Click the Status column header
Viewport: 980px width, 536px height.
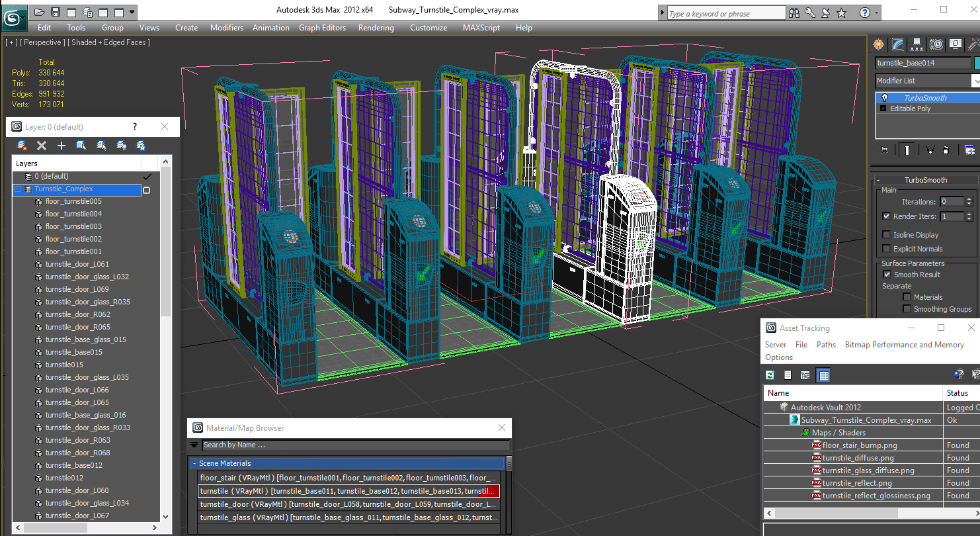(x=961, y=393)
